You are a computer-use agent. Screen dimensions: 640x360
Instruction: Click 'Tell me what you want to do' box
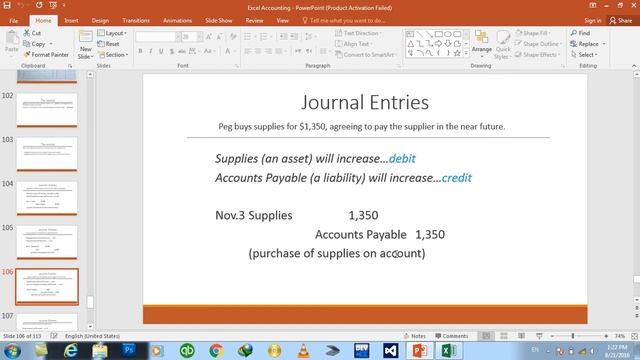(344, 20)
